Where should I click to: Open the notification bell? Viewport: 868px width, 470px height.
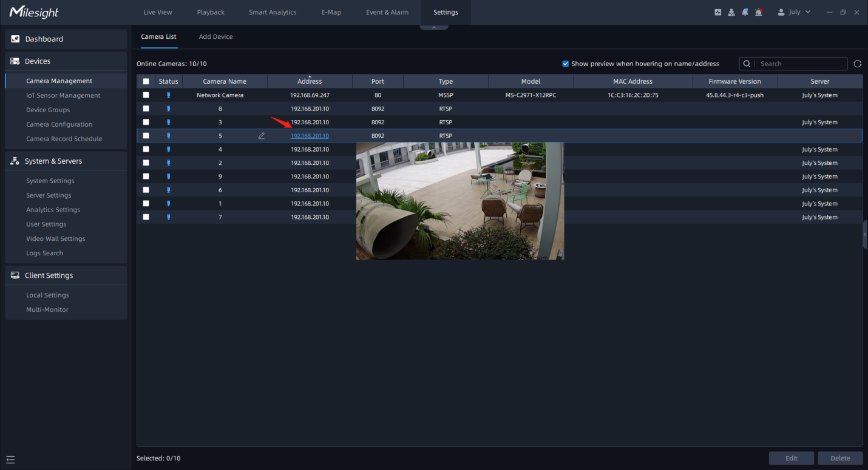(x=745, y=12)
